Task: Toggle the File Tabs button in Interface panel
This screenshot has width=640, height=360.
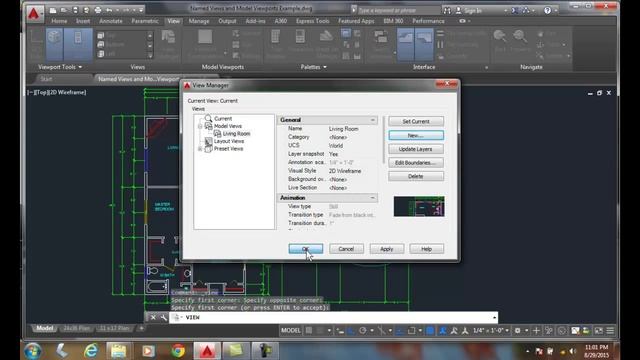Action: (405, 44)
